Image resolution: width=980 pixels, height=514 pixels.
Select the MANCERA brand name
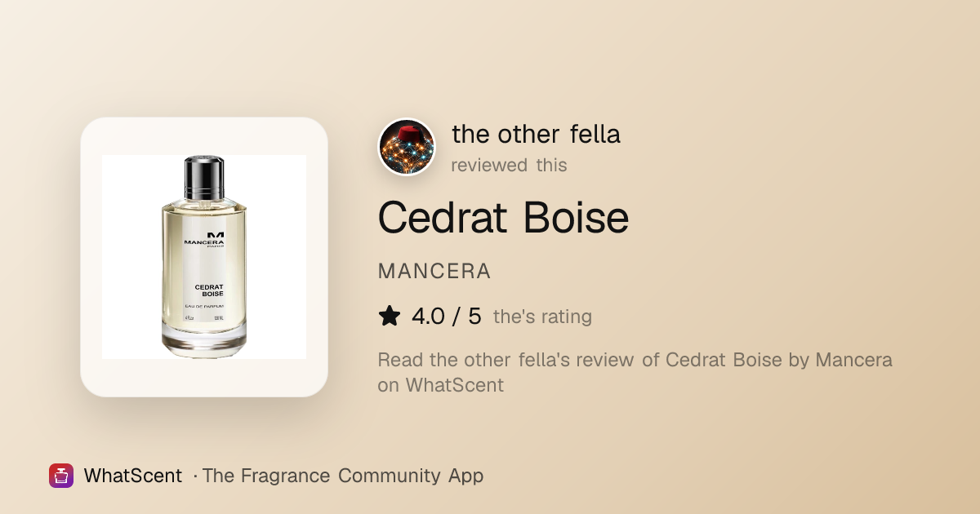point(434,272)
